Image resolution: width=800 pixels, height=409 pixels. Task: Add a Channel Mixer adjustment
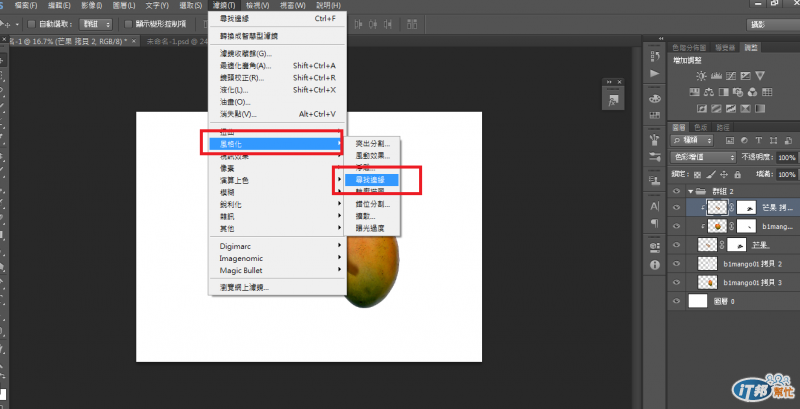coord(752,92)
